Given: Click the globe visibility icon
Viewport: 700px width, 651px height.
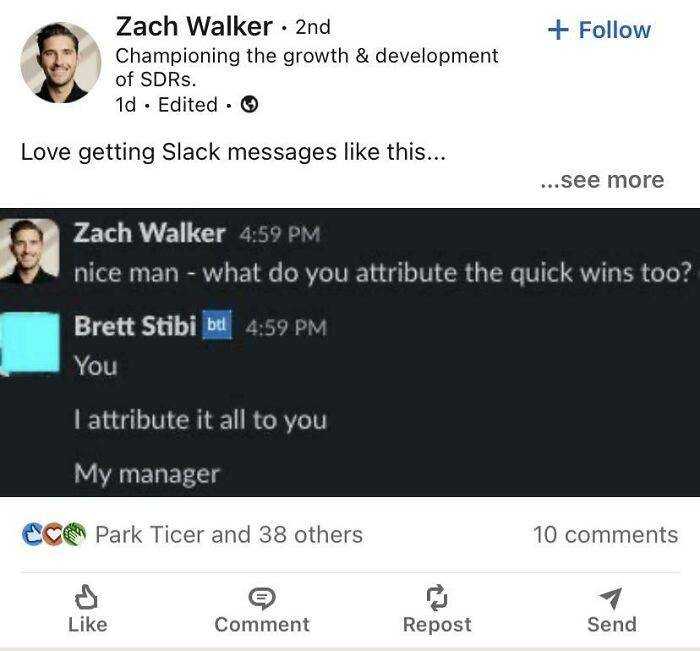Looking at the screenshot, I should coord(251,105).
